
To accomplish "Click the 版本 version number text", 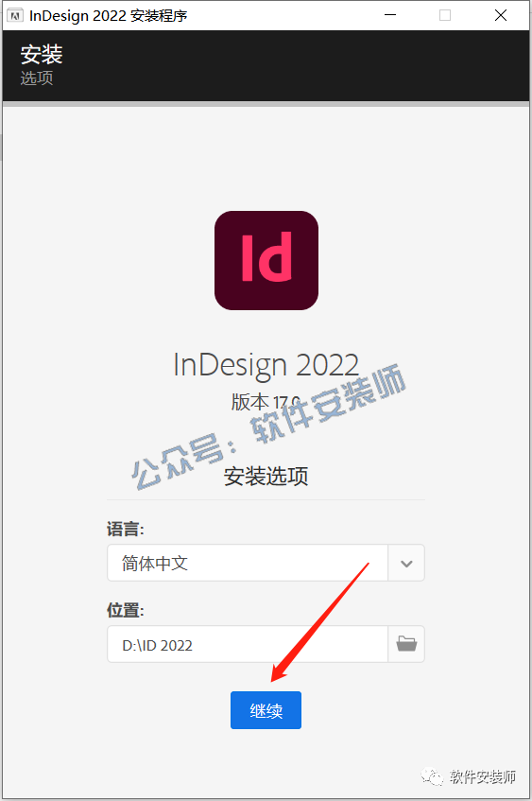I will [x=266, y=402].
